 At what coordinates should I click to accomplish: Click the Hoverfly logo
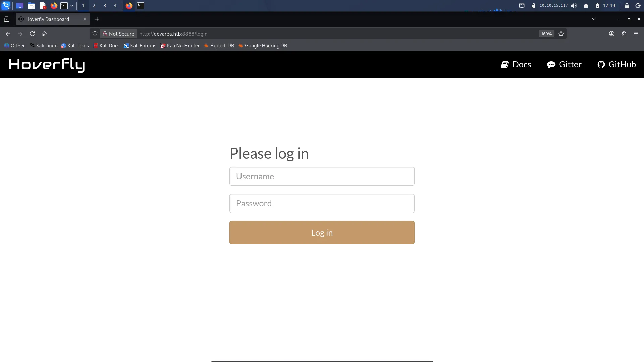tap(47, 65)
